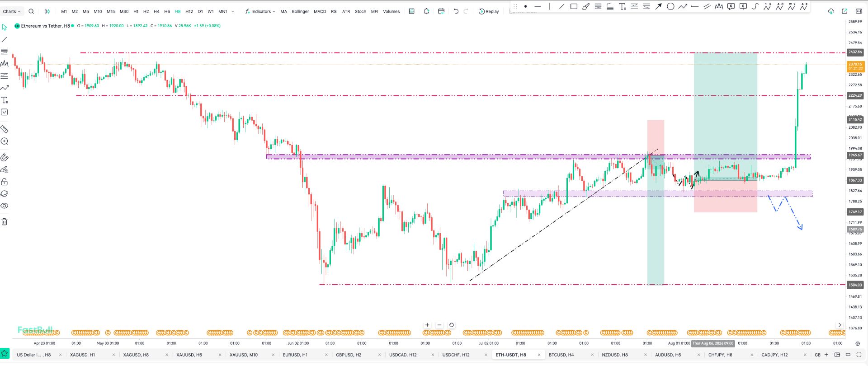Select the horizontal line drawing tool
The height and width of the screenshot is (366, 868).
[x=538, y=6]
